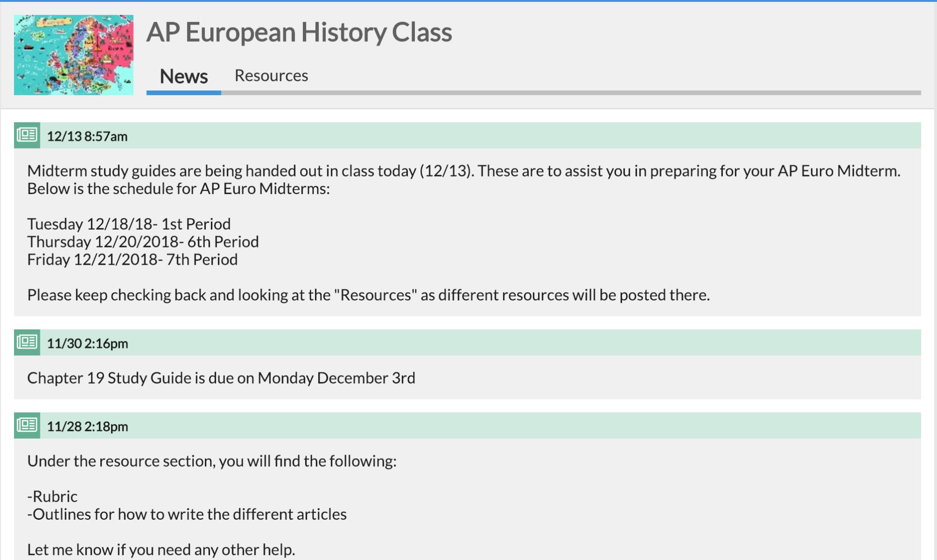The image size is (937, 560).
Task: Switch to the News tab
Action: coord(183,76)
